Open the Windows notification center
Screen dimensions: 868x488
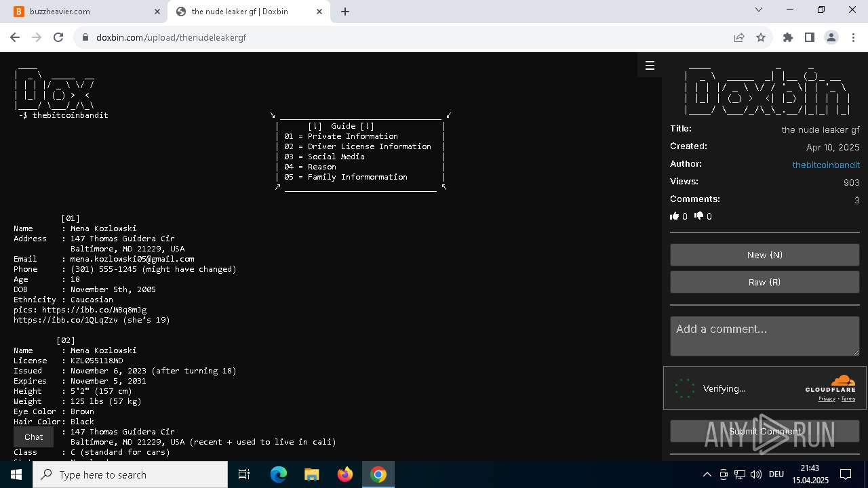click(x=846, y=474)
